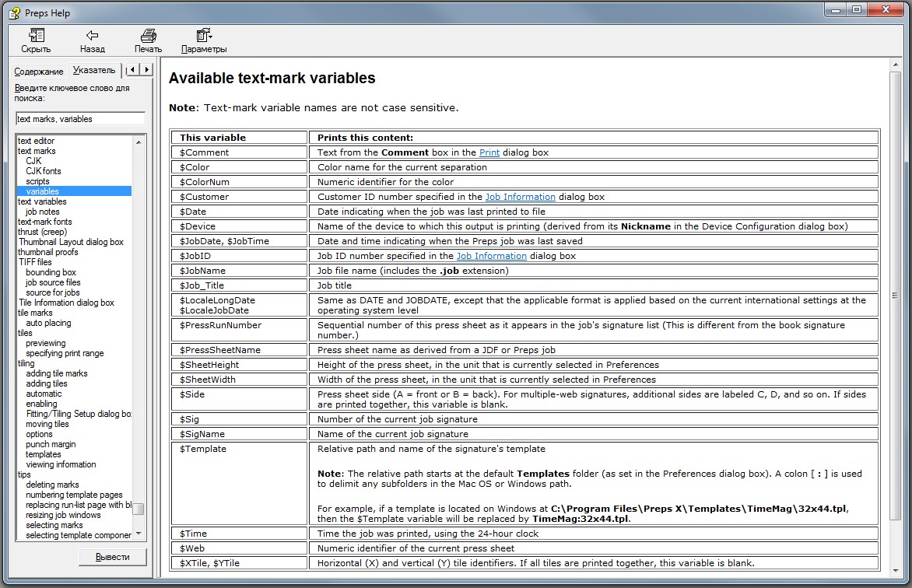
Task: Click the $JobName variable cell
Action: pos(239,271)
